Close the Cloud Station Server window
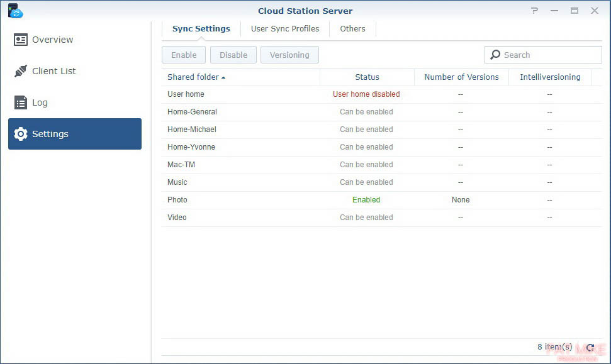Image resolution: width=611 pixels, height=364 pixels. (x=594, y=11)
